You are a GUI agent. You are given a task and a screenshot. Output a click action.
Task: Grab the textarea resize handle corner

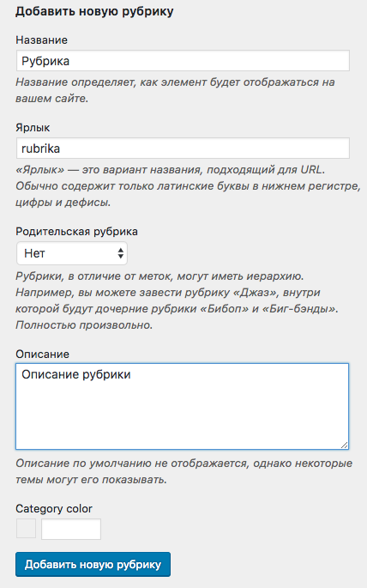(345, 446)
